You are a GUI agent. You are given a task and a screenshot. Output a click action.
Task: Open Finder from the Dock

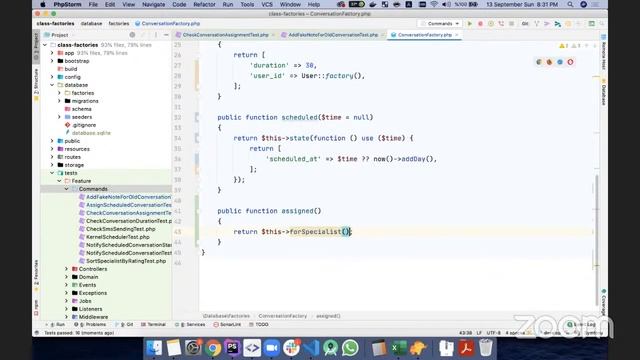tap(154, 348)
